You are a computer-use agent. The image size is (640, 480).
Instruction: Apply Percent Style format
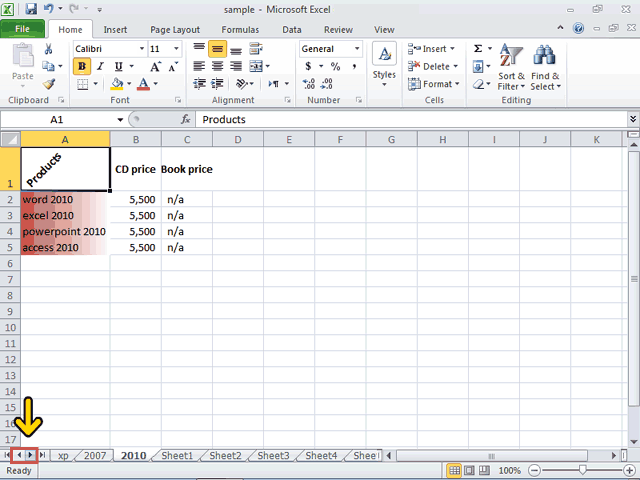click(336, 66)
